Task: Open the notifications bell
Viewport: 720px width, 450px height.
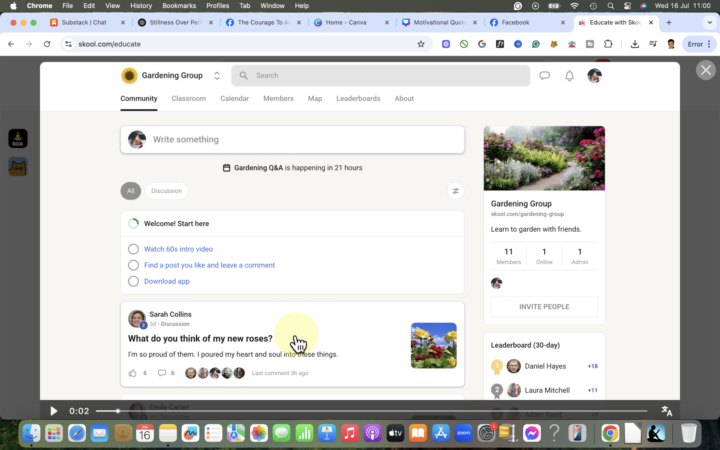Action: (569, 76)
